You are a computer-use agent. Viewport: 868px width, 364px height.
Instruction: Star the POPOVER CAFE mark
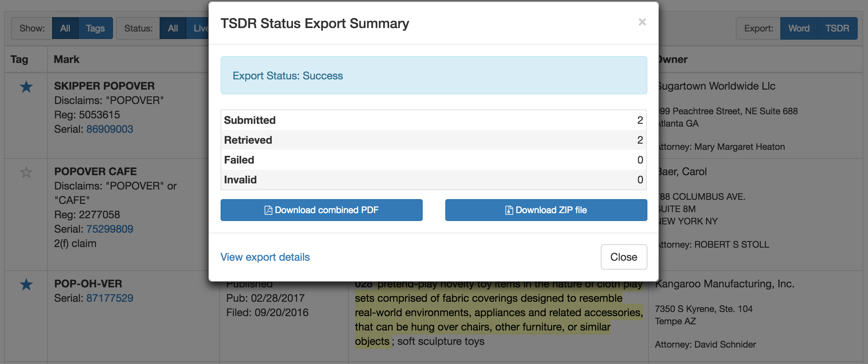coord(26,172)
